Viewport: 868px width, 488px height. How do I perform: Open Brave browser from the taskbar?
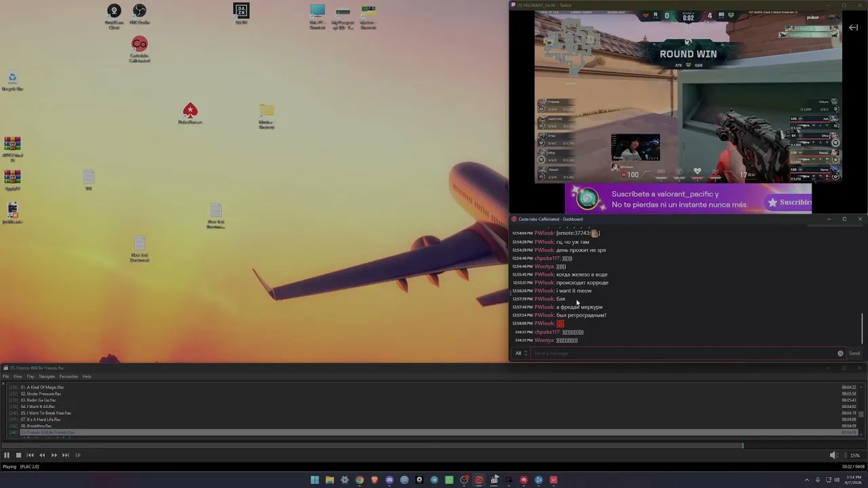374,480
